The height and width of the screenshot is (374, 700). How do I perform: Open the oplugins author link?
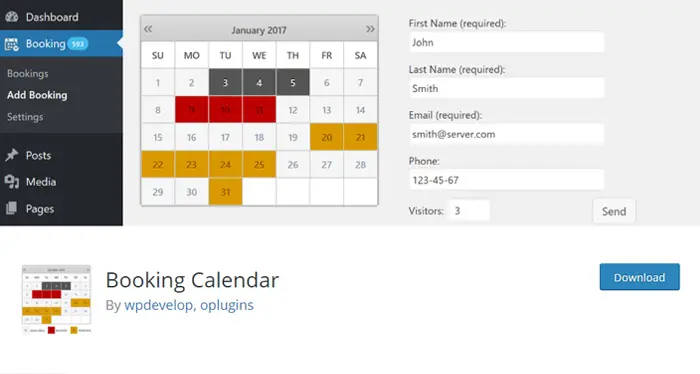pyautogui.click(x=227, y=305)
